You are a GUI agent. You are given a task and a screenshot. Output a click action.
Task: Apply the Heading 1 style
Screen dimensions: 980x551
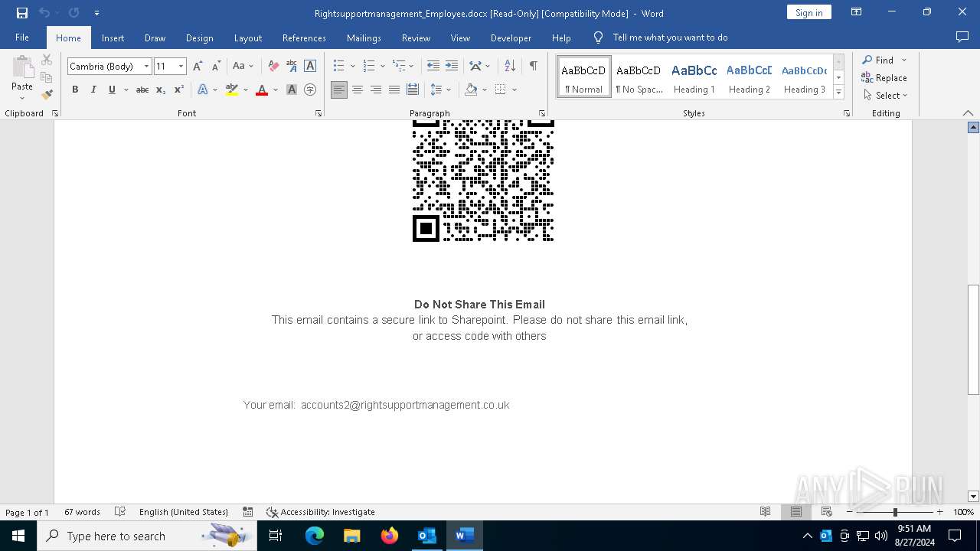694,77
